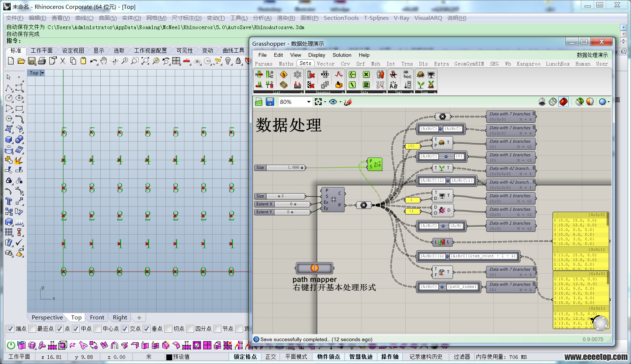Click the red car shading icon

187,61
